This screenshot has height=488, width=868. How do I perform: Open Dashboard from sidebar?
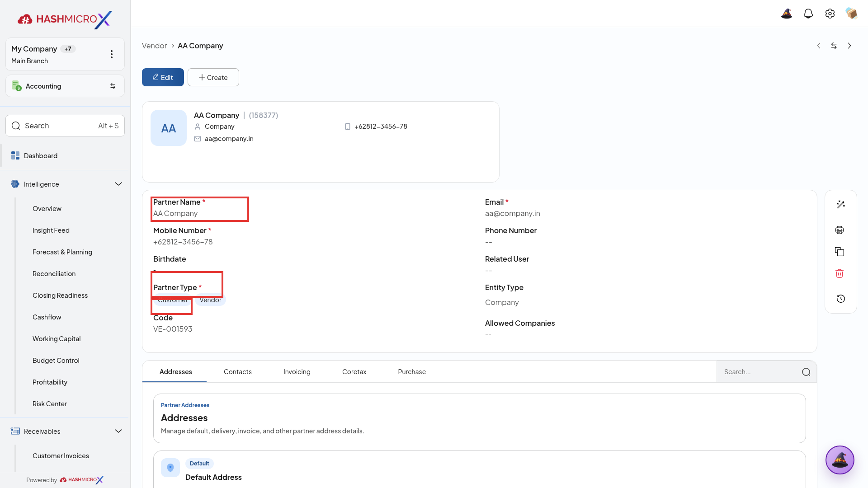(x=65, y=156)
